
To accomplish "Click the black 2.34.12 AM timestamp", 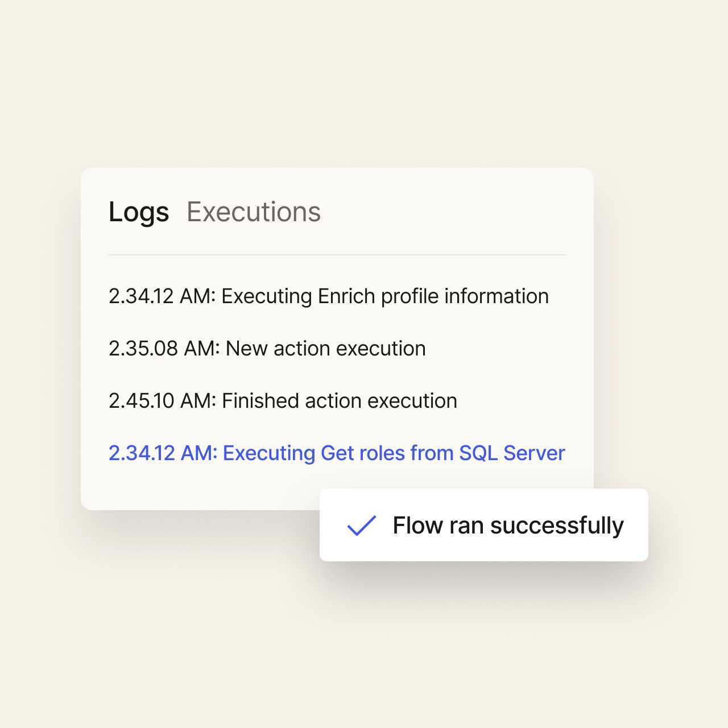I will (162, 296).
